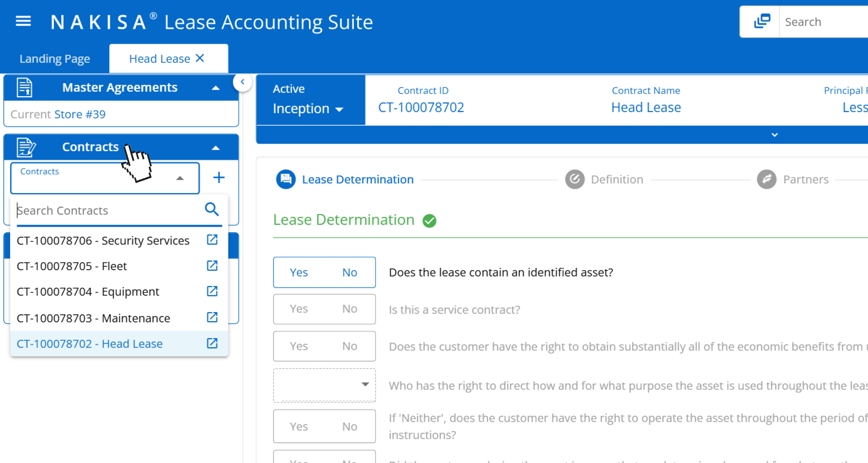This screenshot has height=463, width=868.
Task: Click the search magnifier in the Contracts dropdown
Action: click(x=211, y=209)
